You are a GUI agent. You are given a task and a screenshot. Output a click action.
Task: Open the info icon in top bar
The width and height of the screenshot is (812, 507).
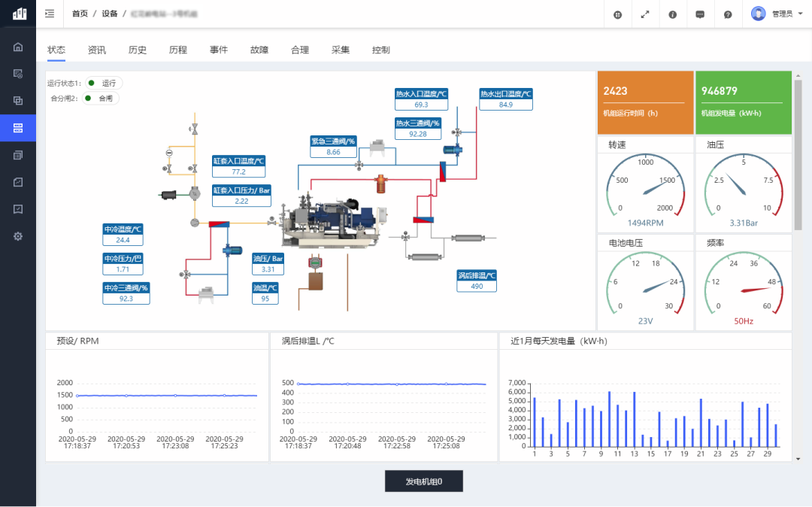tap(672, 14)
